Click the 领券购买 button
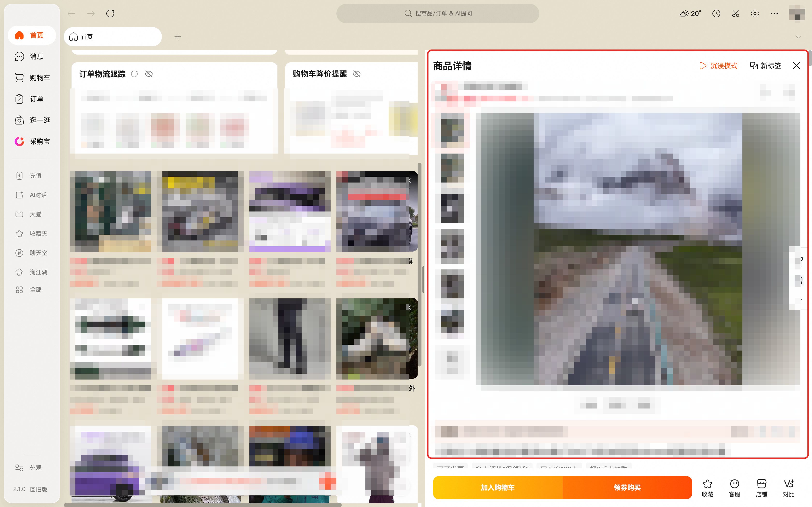The width and height of the screenshot is (812, 507). coord(627,487)
